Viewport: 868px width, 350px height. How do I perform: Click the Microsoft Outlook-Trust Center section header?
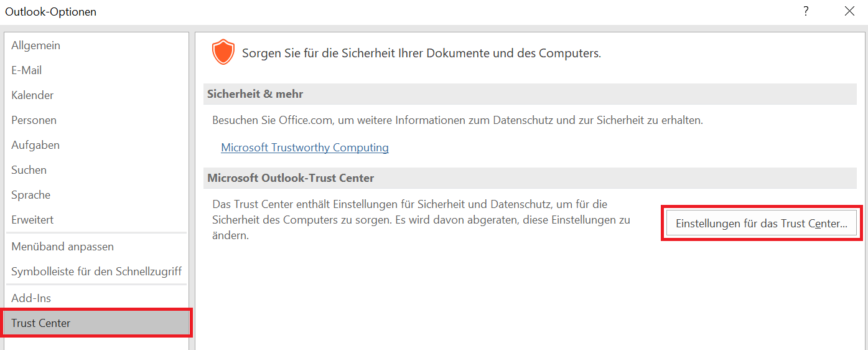click(x=291, y=178)
